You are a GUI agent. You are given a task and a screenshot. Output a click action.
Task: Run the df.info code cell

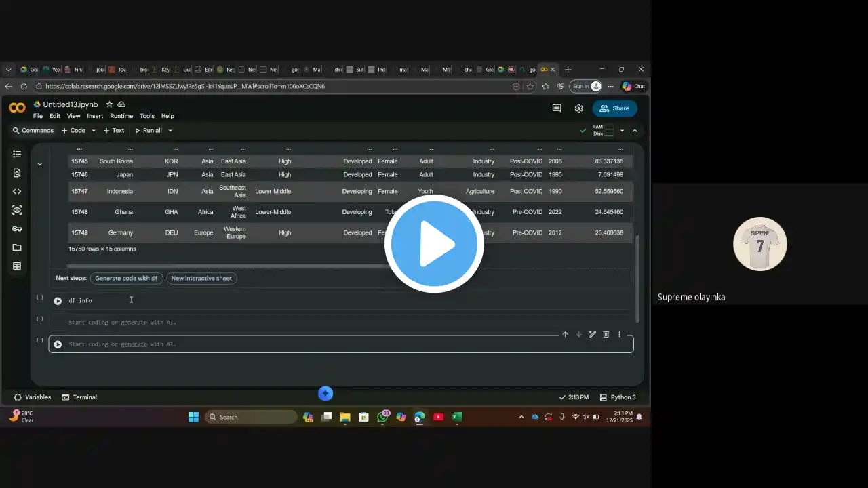(58, 301)
